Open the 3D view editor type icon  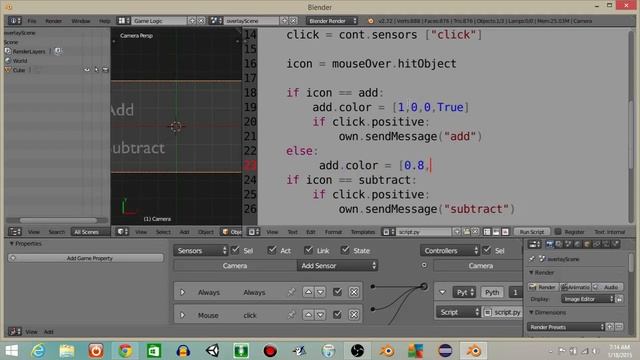121,232
